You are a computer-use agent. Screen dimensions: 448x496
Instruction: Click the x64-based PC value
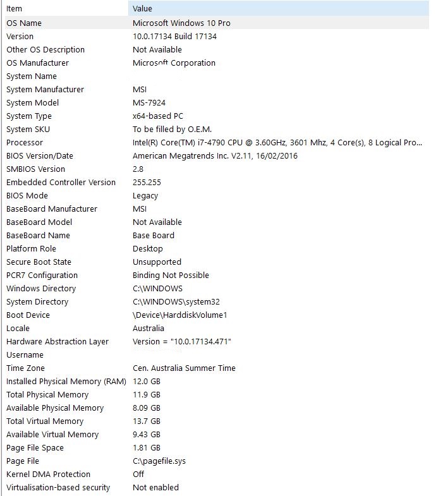(158, 116)
